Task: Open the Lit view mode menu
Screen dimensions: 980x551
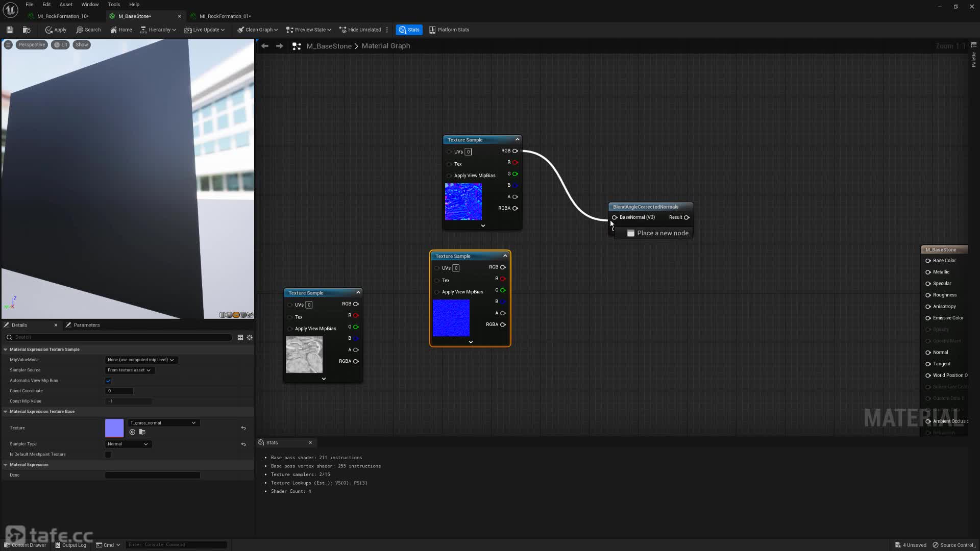Action: [x=61, y=45]
